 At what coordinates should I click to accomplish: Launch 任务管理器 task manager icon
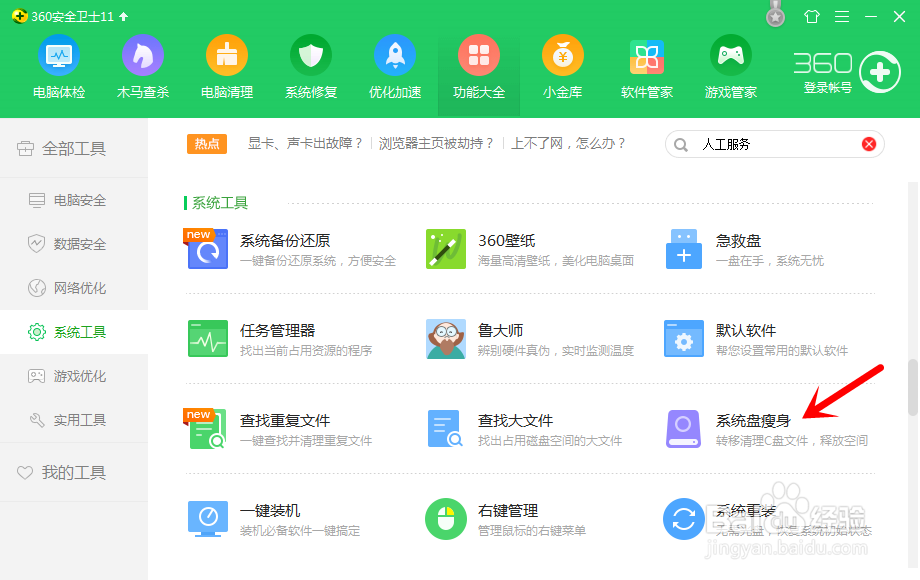click(x=208, y=338)
